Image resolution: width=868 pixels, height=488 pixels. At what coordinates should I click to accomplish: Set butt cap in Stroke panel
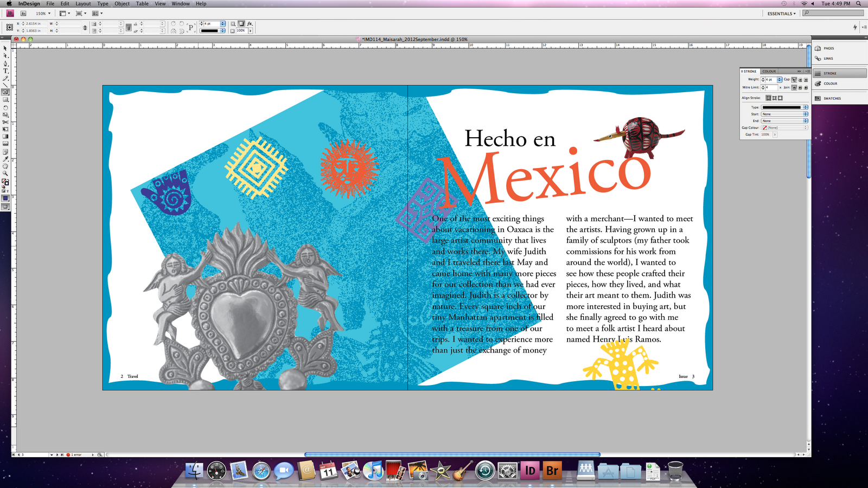point(794,80)
